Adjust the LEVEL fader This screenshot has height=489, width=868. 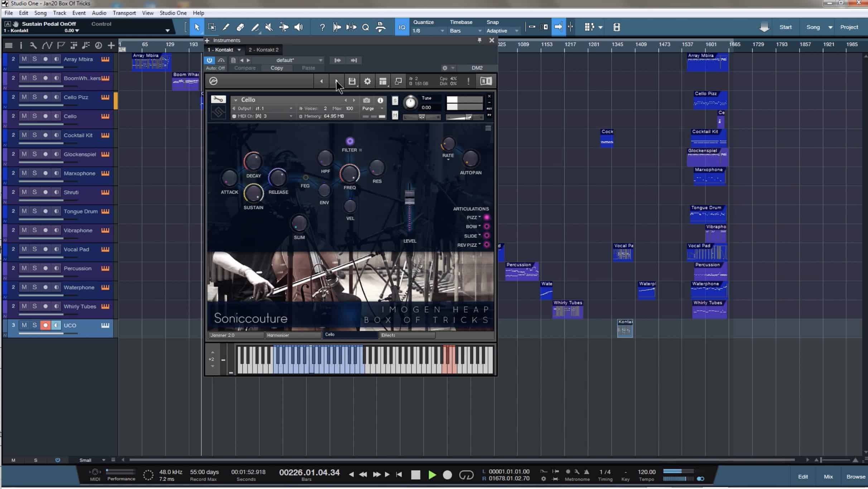click(x=410, y=197)
